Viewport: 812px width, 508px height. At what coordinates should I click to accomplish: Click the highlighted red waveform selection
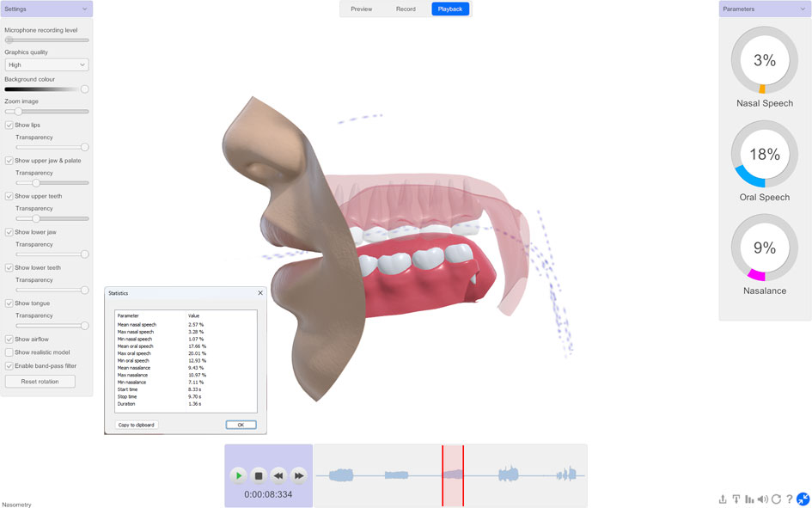click(x=453, y=475)
